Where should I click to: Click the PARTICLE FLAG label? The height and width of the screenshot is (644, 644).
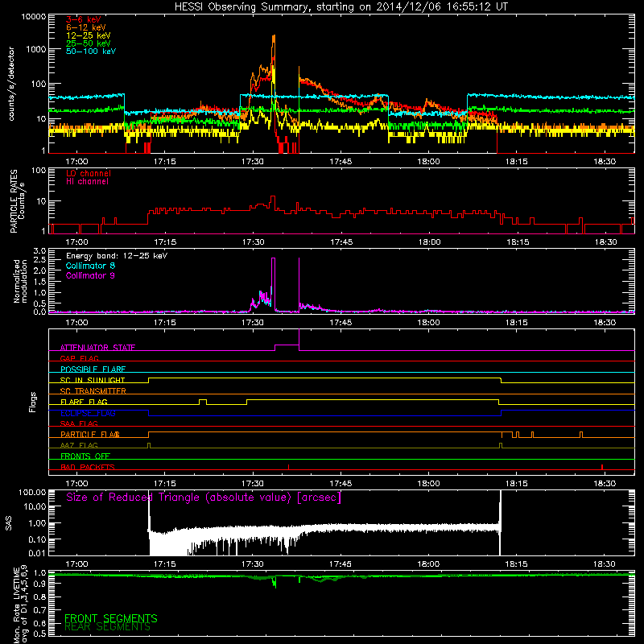[90, 434]
